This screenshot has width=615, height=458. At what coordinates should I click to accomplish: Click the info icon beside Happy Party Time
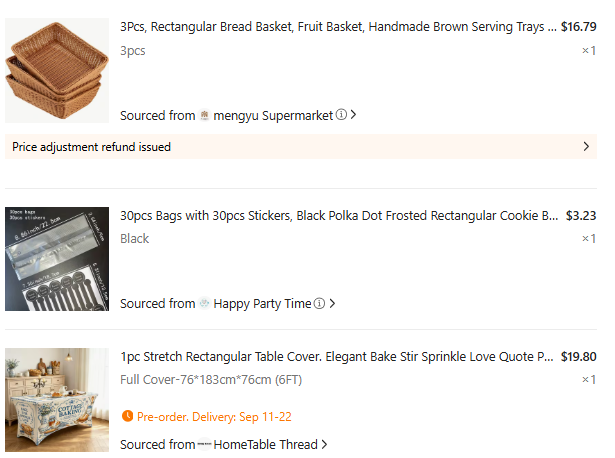coord(320,303)
